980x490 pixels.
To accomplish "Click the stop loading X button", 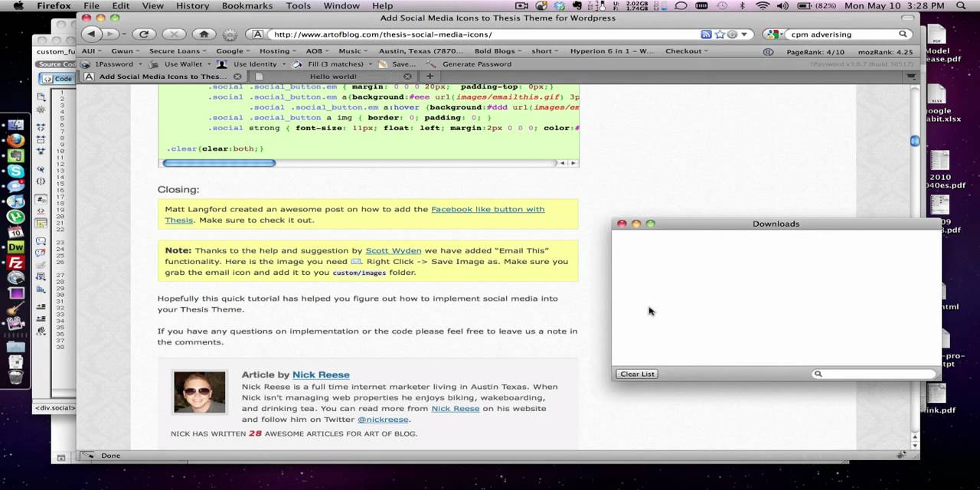I will [174, 34].
